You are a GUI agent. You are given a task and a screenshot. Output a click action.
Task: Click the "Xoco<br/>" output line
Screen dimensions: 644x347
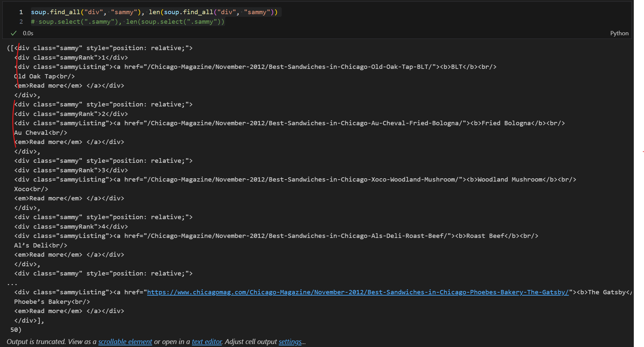(x=31, y=189)
